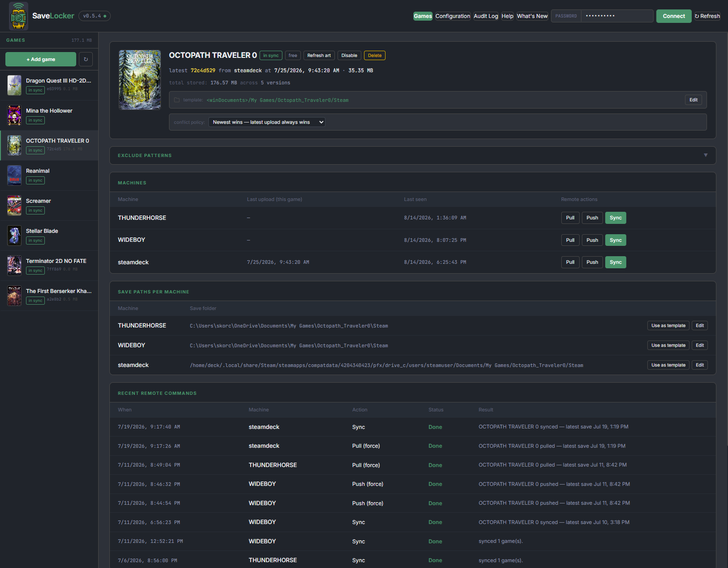Expand the Exclude Patterns section
The image size is (728, 568).
click(412, 155)
